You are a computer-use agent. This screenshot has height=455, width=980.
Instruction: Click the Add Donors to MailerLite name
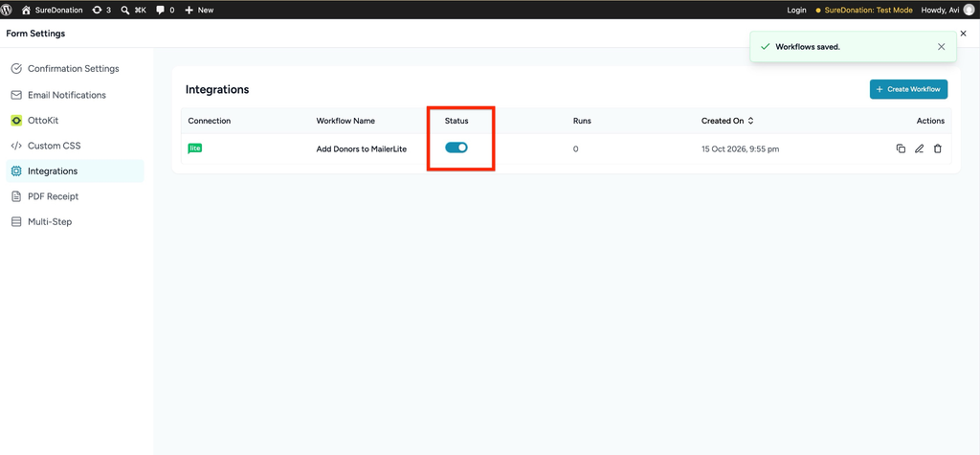[362, 149]
